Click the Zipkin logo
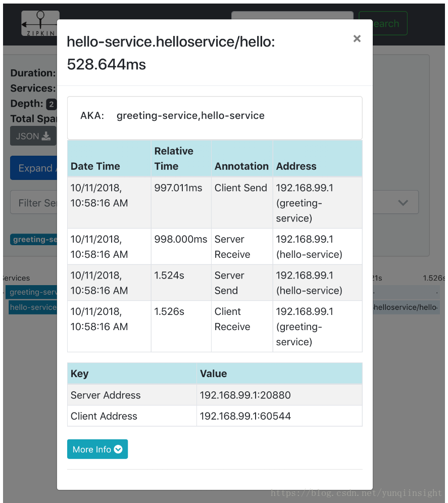The height and width of the screenshot is (503, 448). tap(39, 23)
